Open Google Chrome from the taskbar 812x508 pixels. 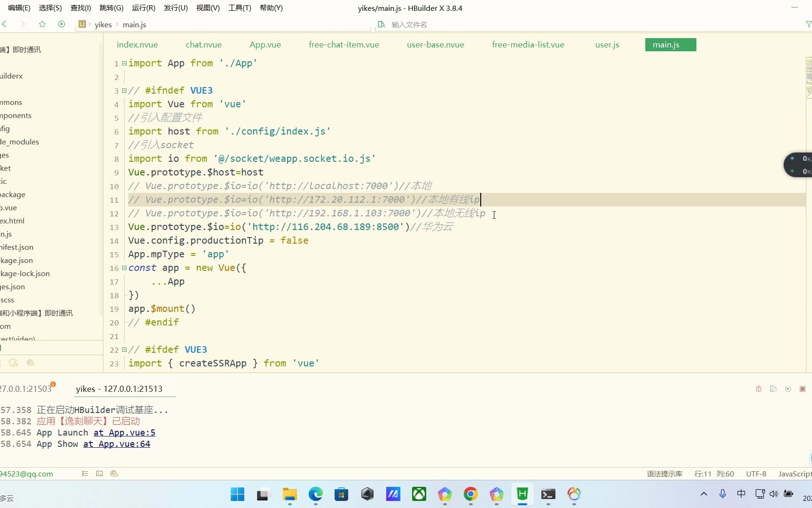(470, 494)
